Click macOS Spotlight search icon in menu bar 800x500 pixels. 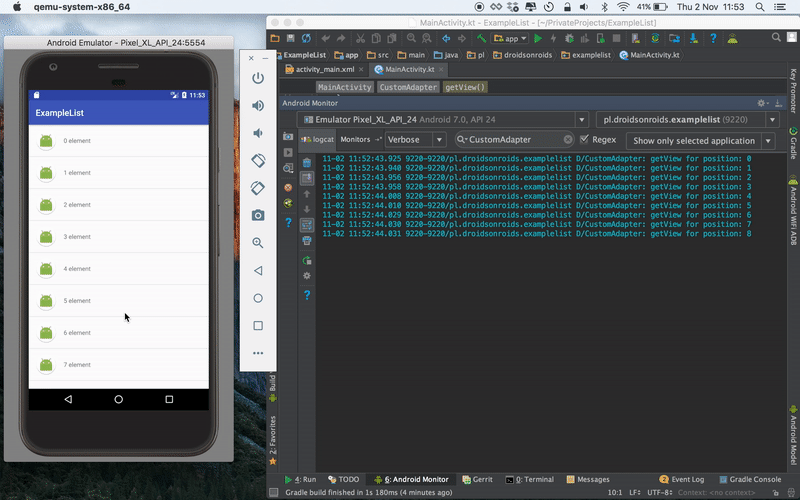click(x=760, y=7)
